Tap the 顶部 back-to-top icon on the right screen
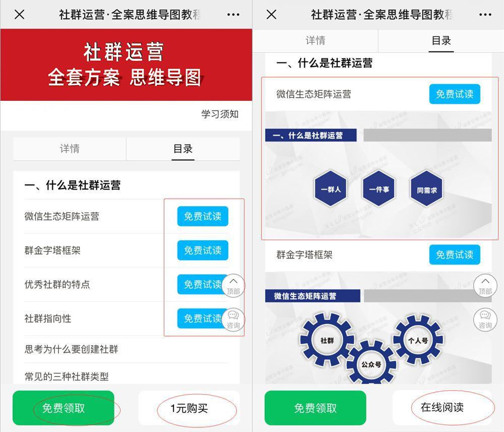This screenshot has height=432, width=504. tap(485, 286)
